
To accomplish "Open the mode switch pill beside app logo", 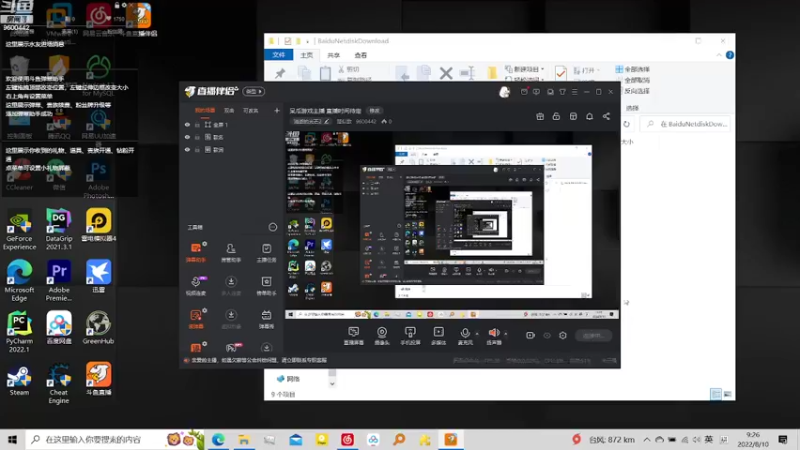I will pyautogui.click(x=254, y=91).
